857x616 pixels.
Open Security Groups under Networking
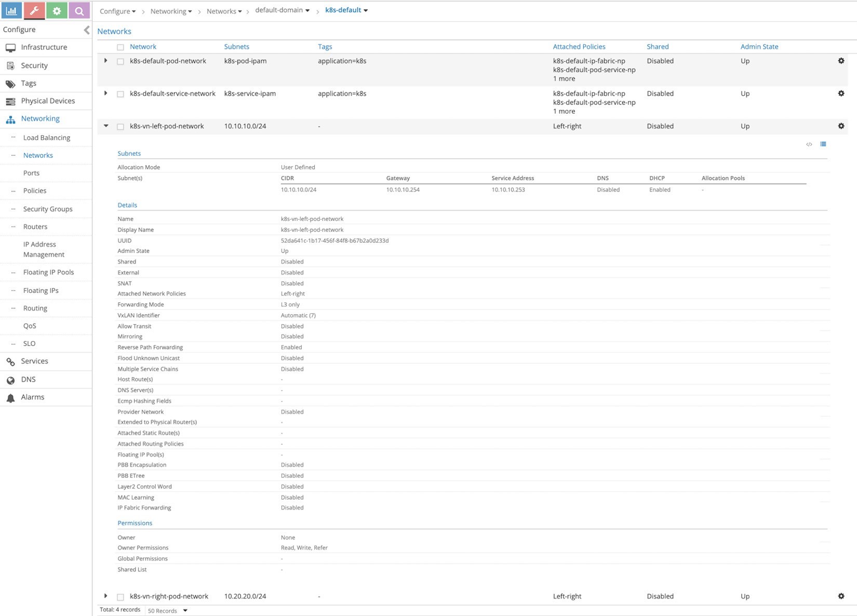48,209
